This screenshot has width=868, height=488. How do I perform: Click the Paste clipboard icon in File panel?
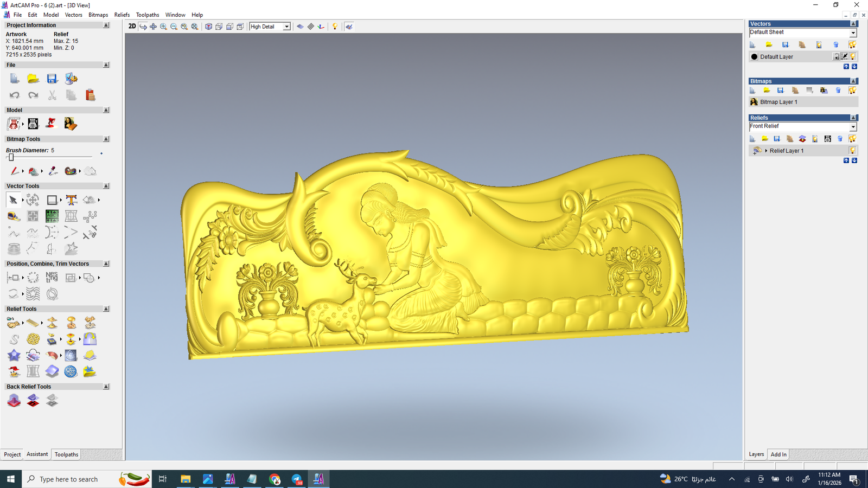(90, 95)
